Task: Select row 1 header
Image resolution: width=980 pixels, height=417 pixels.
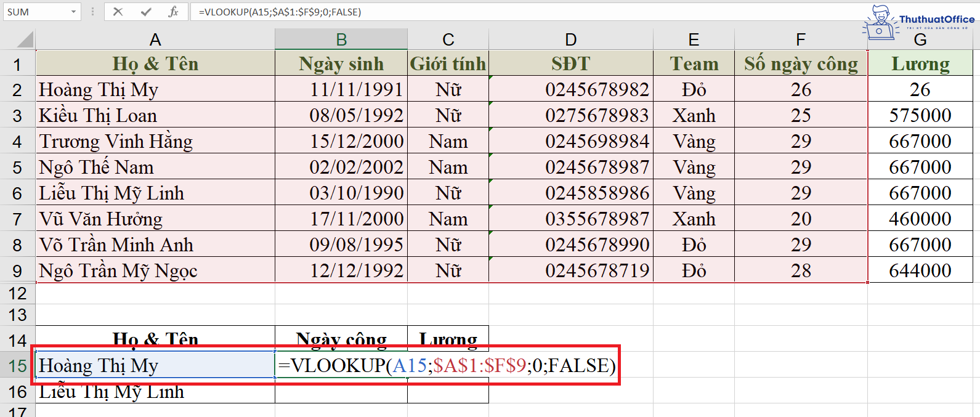Action: (x=17, y=64)
